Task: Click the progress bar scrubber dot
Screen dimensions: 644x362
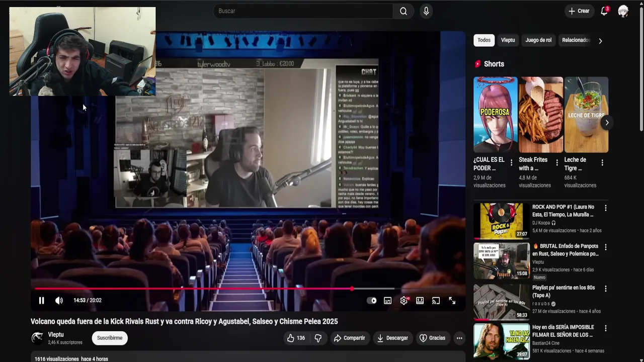Action: pyautogui.click(x=352, y=289)
